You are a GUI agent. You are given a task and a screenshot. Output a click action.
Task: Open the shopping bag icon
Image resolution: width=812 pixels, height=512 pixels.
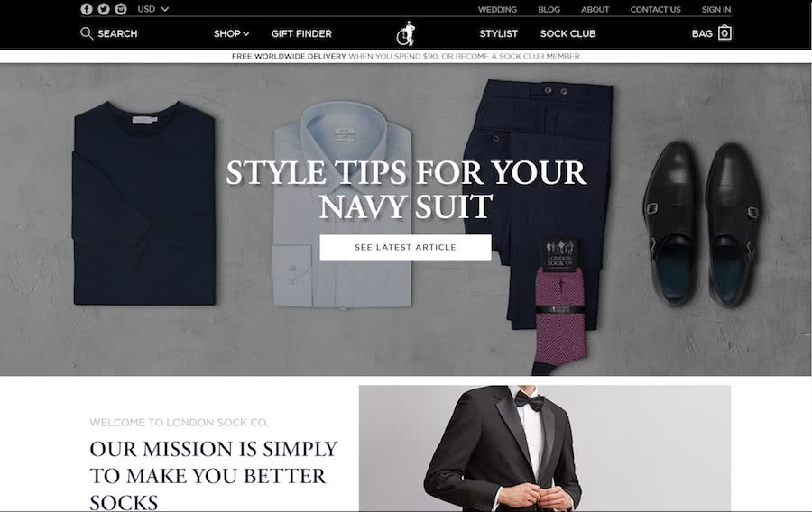click(724, 33)
